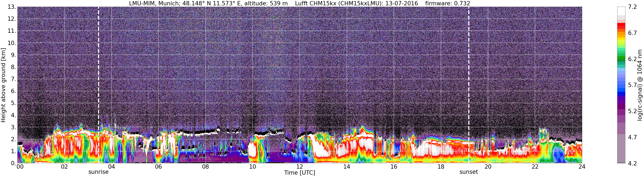Click the colorbar value '6.2'
Screen dimensions: 644x177
(632, 59)
